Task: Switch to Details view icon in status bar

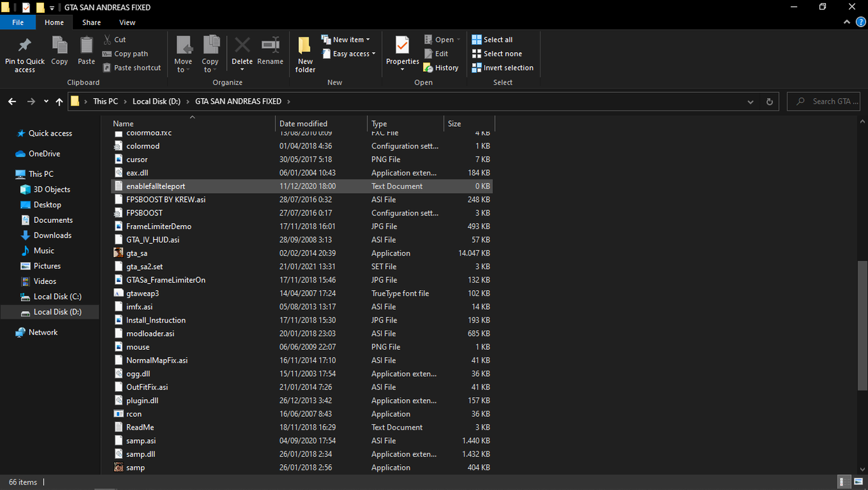Action: pyautogui.click(x=844, y=482)
